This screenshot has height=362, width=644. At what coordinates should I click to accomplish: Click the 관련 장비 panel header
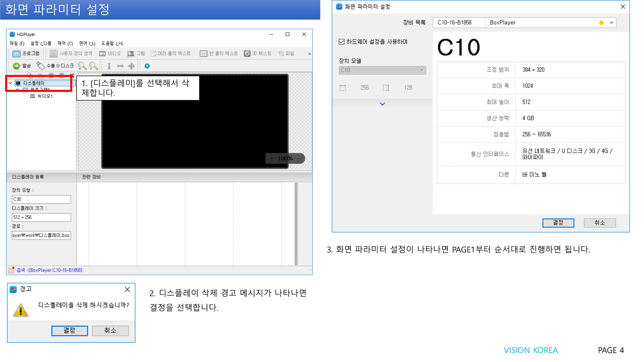[x=91, y=177]
